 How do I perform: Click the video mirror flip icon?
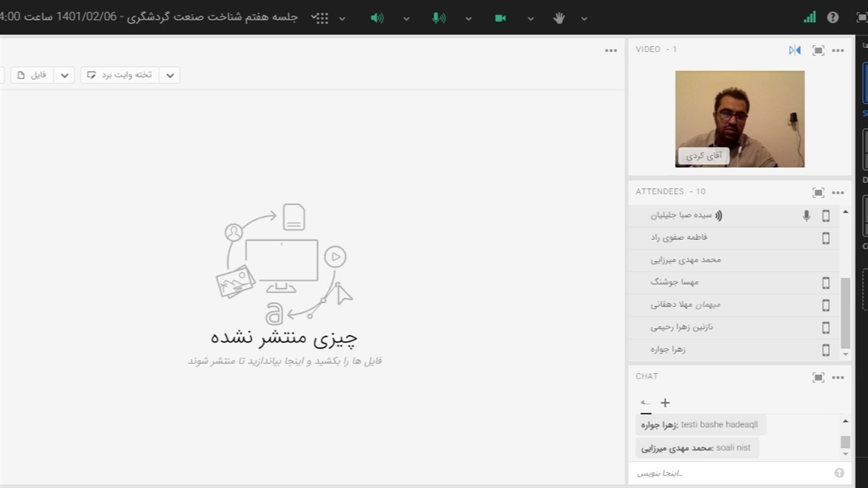pos(795,50)
